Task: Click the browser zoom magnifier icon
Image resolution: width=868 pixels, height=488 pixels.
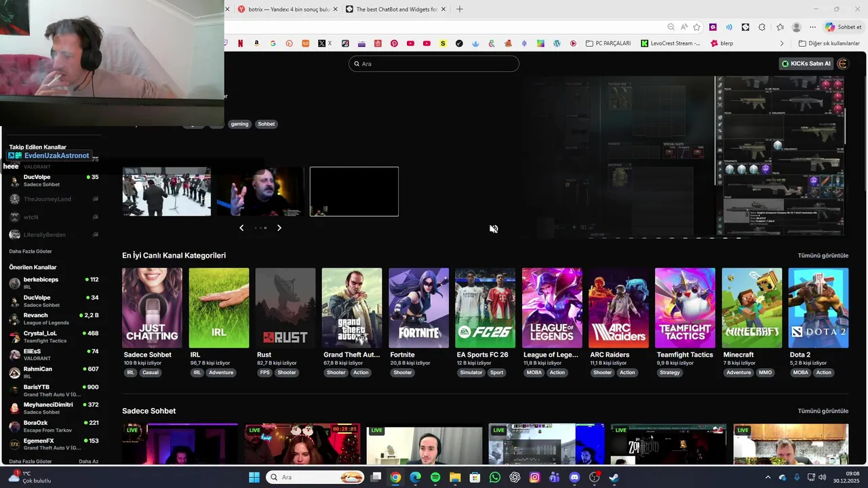Action: [x=671, y=27]
